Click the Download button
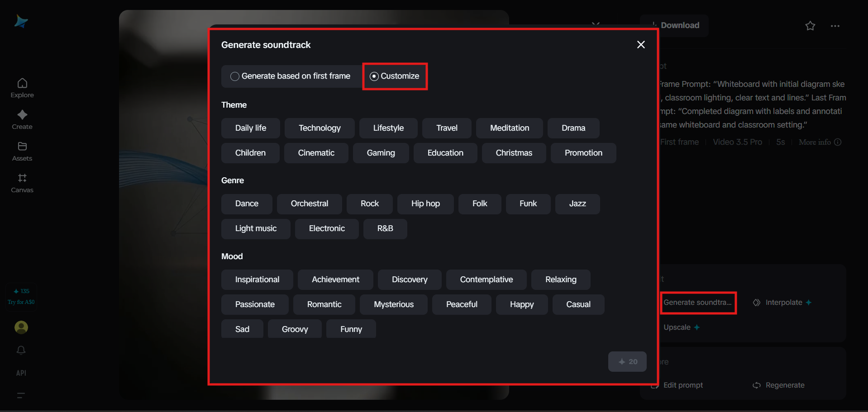 (x=675, y=25)
